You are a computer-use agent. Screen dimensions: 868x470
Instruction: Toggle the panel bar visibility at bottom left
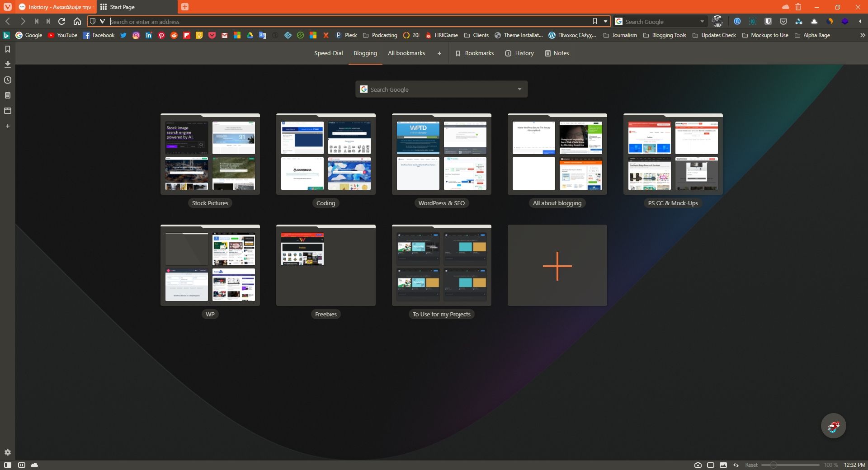[x=8, y=465]
